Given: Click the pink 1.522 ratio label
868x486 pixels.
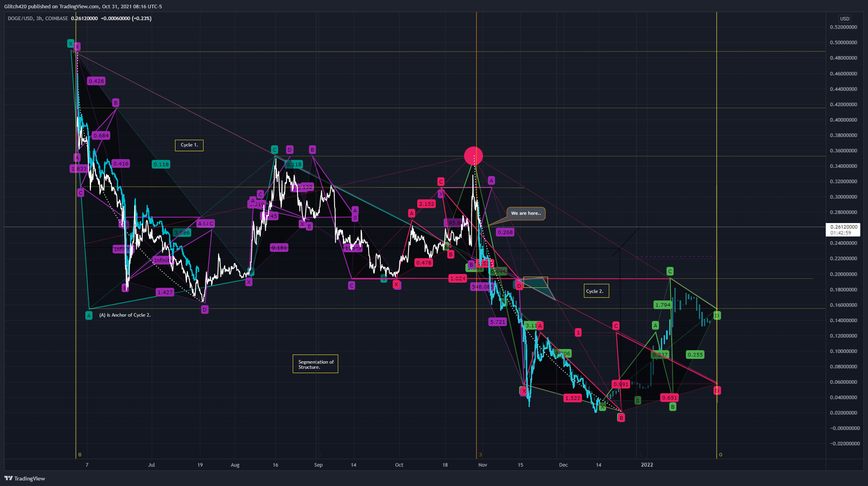Looking at the screenshot, I should point(573,398).
